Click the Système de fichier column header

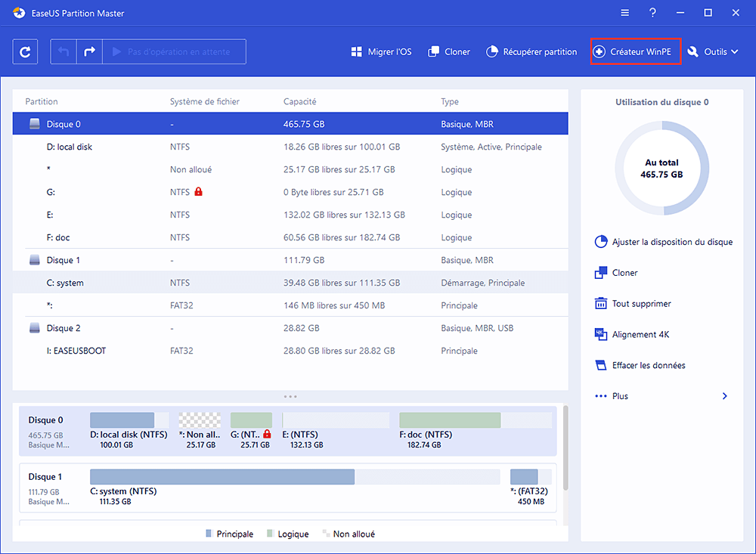(x=204, y=101)
